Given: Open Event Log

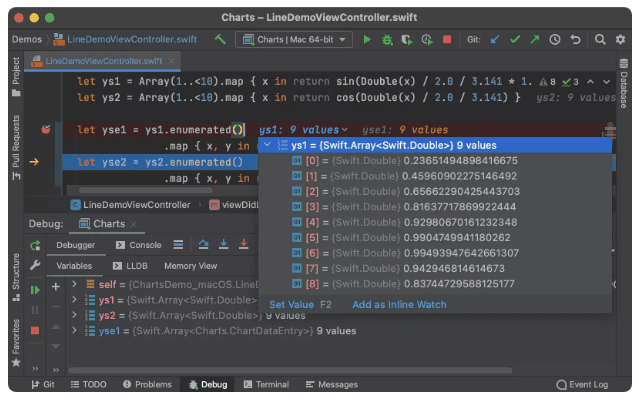Looking at the screenshot, I should click(x=582, y=384).
